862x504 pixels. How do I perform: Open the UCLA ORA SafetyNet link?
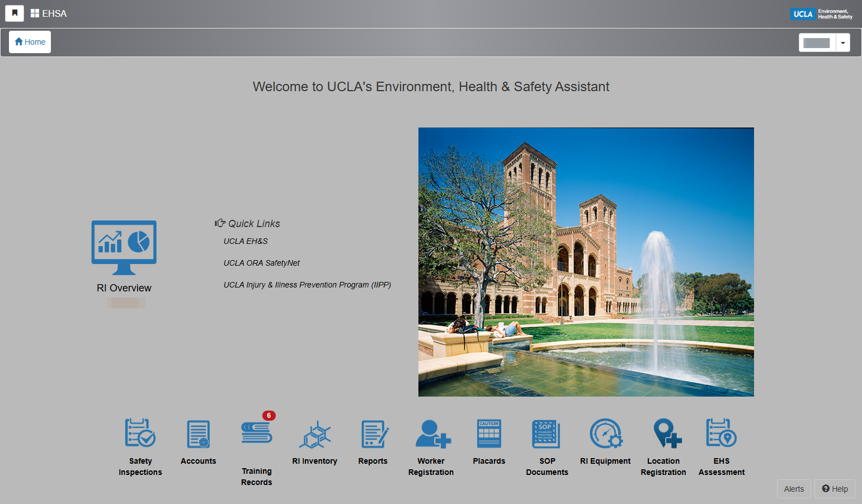coord(262,263)
